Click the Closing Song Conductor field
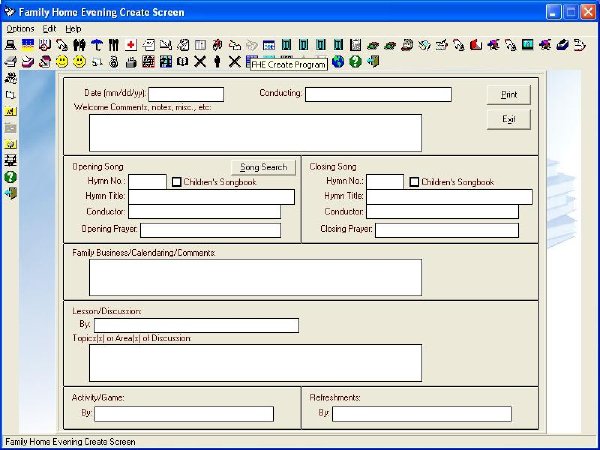Viewport: 600px width, 450px height. [442, 212]
